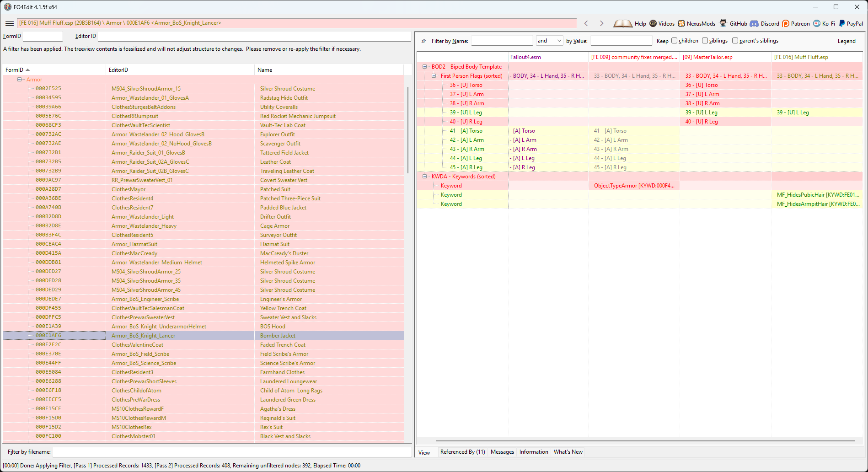Open the Patreon icon

(x=786, y=23)
